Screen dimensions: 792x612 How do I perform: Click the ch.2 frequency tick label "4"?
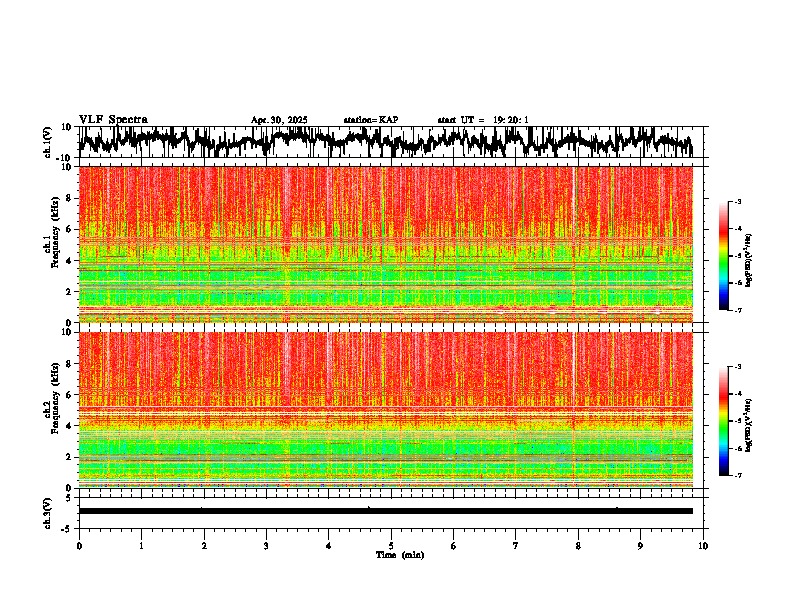(x=69, y=426)
